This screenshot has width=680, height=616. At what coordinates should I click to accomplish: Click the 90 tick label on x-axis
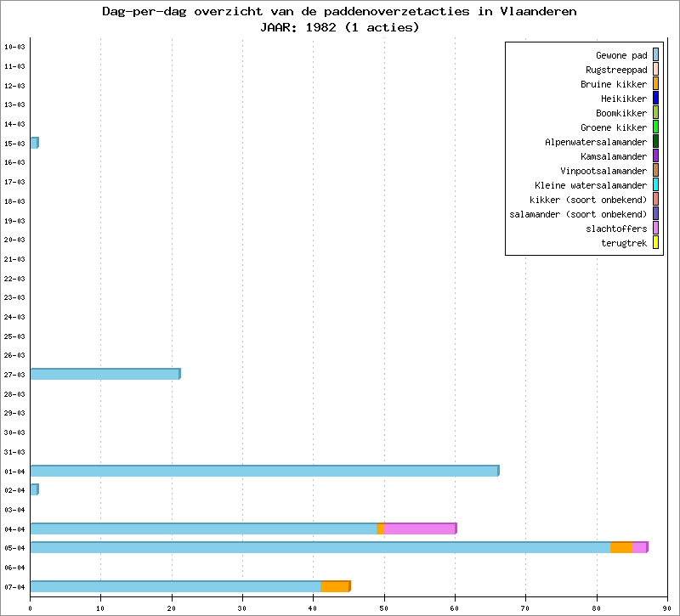click(x=667, y=608)
